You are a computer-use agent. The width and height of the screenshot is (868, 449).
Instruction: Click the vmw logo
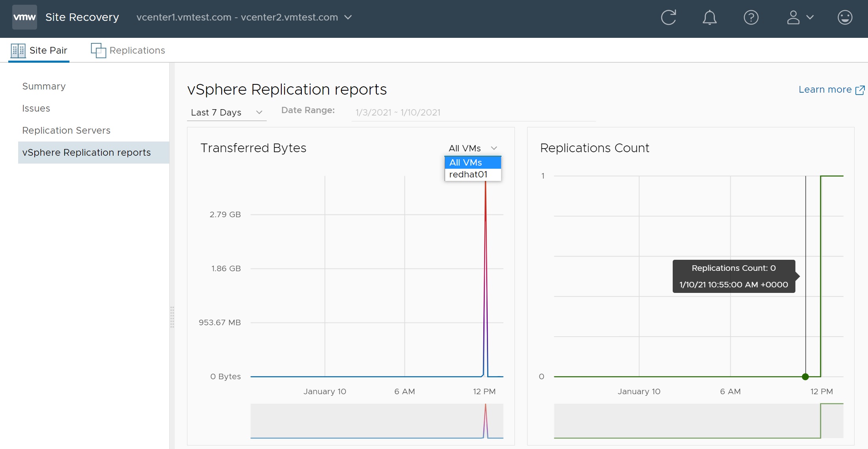pos(24,17)
